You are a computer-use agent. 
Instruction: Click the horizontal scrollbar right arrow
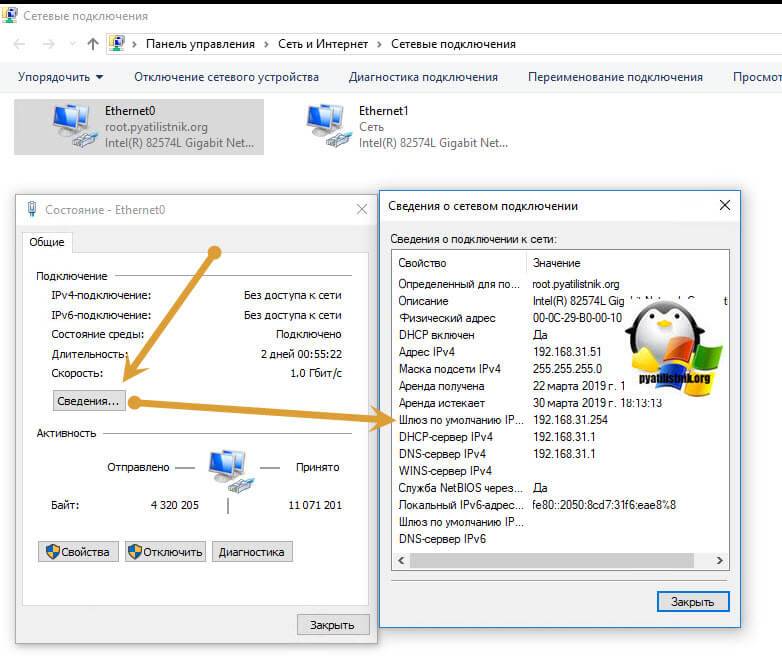(719, 560)
